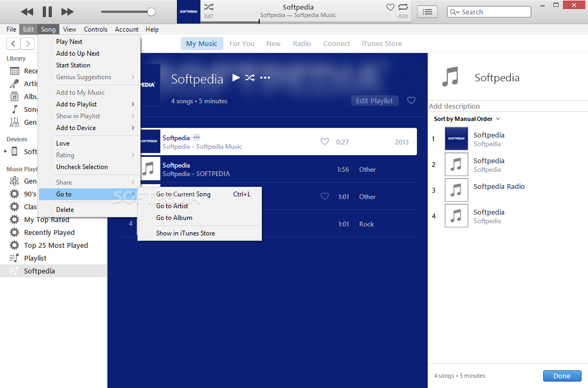The width and height of the screenshot is (588, 388).
Task: Choose Add to Up Next
Action: point(89,54)
